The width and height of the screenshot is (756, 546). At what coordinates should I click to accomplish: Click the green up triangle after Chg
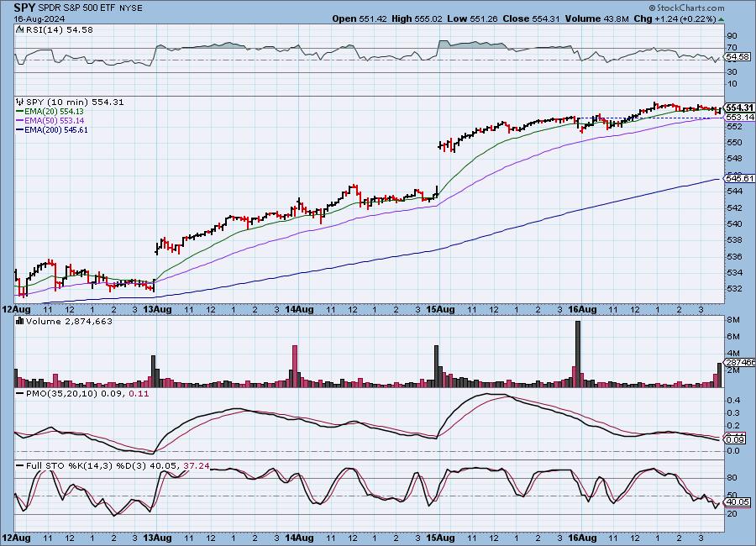721,19
